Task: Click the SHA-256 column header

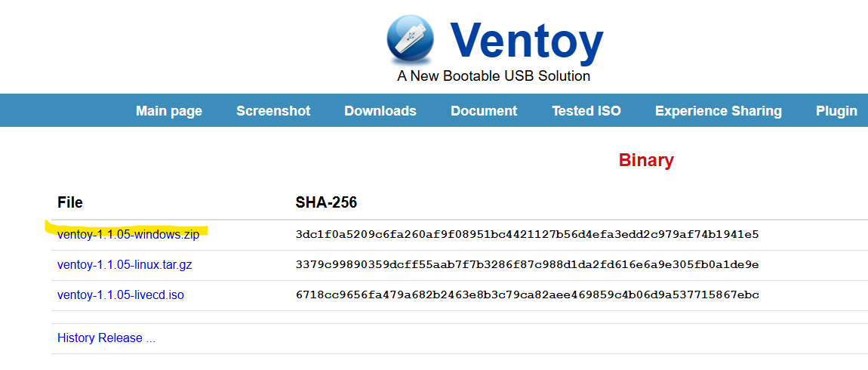Action: point(327,202)
